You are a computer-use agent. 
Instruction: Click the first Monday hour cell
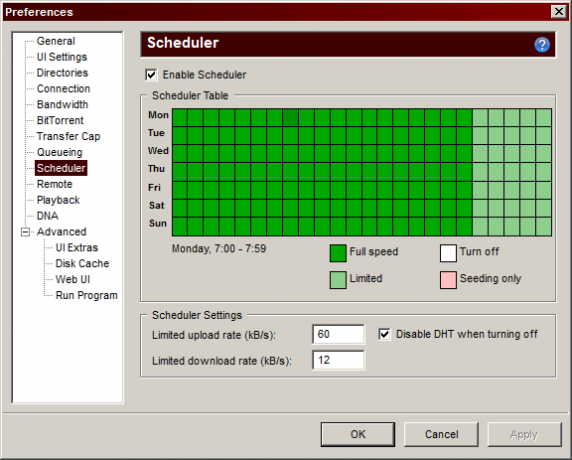pos(180,117)
